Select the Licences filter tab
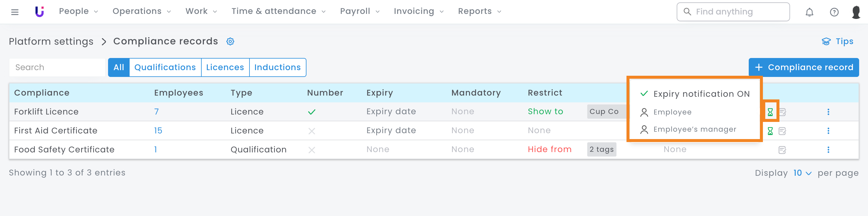Screen dimensions: 868x216 tap(225, 67)
